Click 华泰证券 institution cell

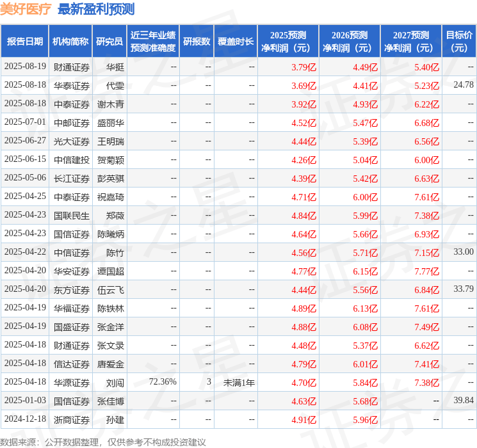[x=72, y=86]
